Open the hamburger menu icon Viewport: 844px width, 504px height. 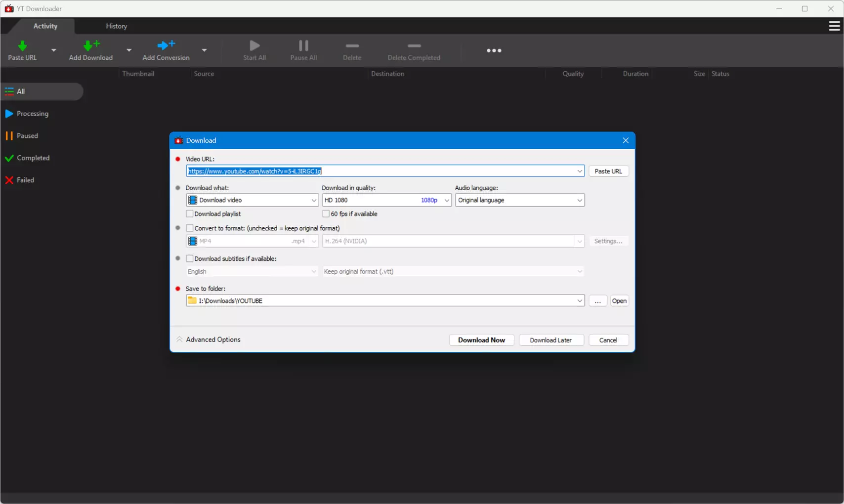coord(834,26)
